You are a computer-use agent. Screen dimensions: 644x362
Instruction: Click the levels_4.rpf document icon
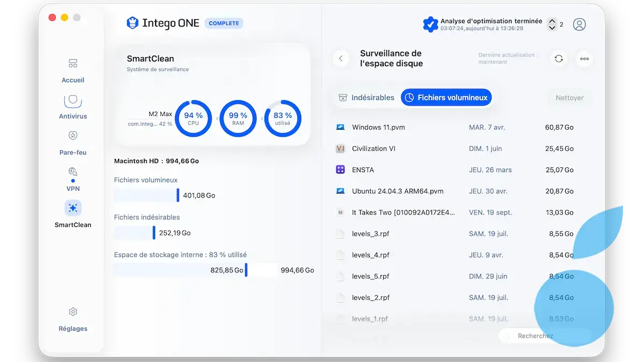point(340,255)
